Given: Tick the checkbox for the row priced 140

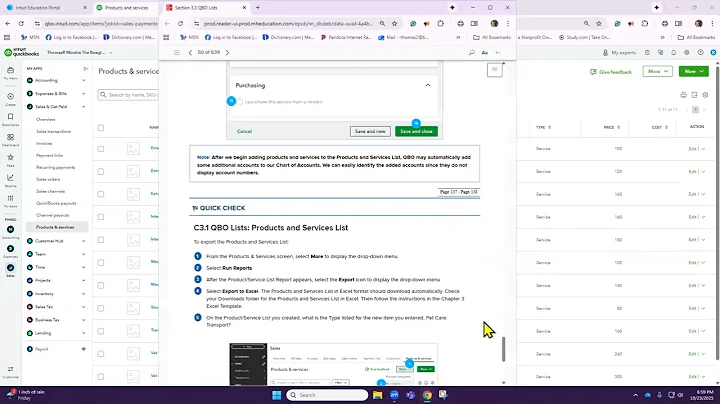Looking at the screenshot, I should [101, 285].
